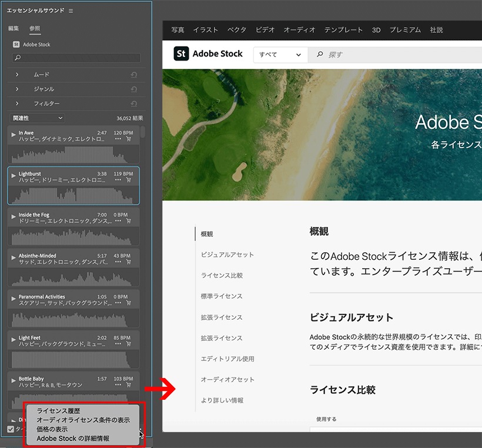Jump to より詳しい情報 in the sidebar
The width and height of the screenshot is (482, 448).
pos(222,400)
